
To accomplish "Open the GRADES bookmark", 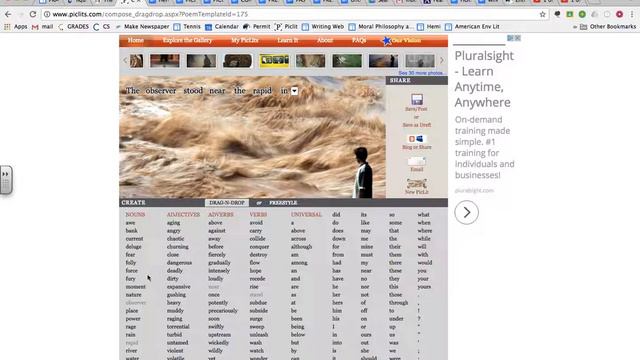I will click(x=73, y=27).
